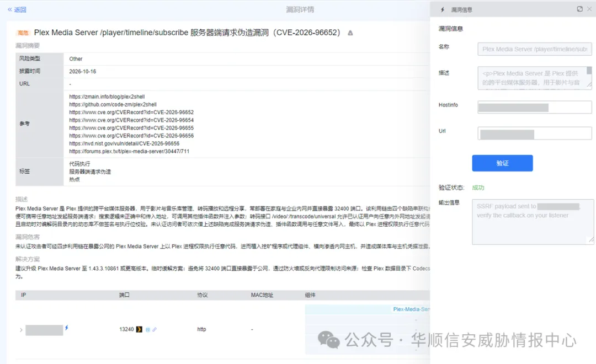This screenshot has width=596, height=364.
Task: Click the IP column header
Action: (x=24, y=295)
